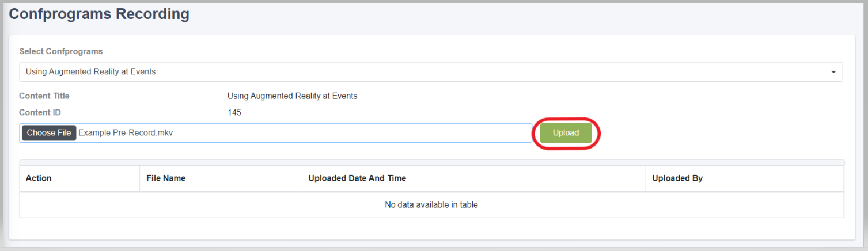This screenshot has width=868, height=251.
Task: Click the blank panel area below the table
Action: pyautogui.click(x=431, y=229)
